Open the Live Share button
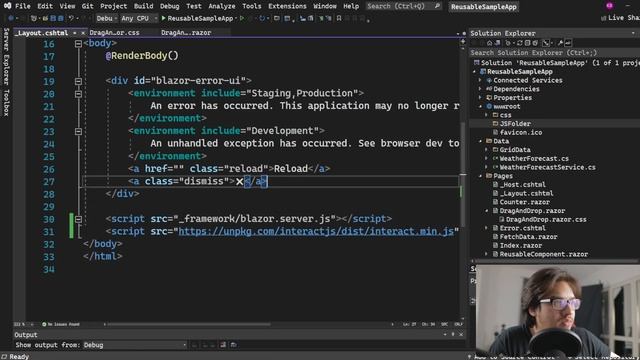The image size is (640, 360). coord(620,18)
